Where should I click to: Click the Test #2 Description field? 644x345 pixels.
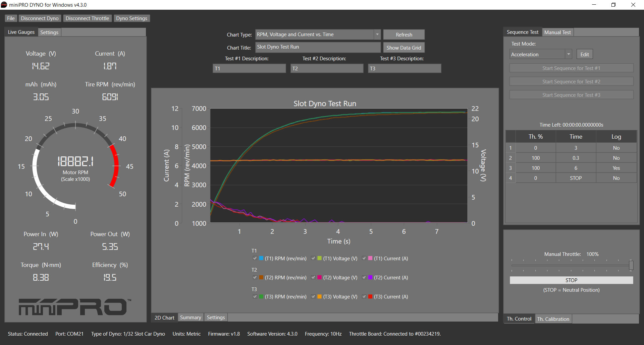point(327,68)
